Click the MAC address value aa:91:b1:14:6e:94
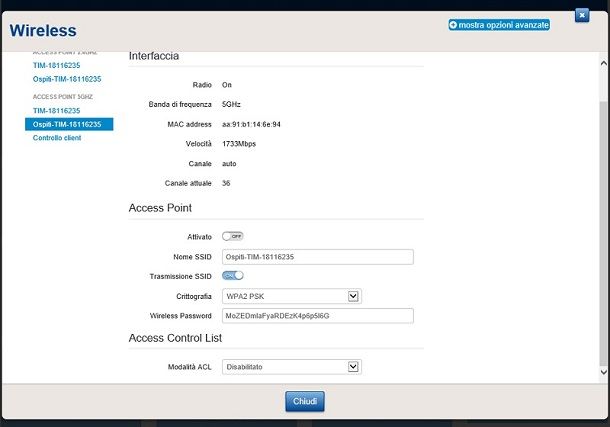This screenshot has width=610, height=427. (251, 124)
